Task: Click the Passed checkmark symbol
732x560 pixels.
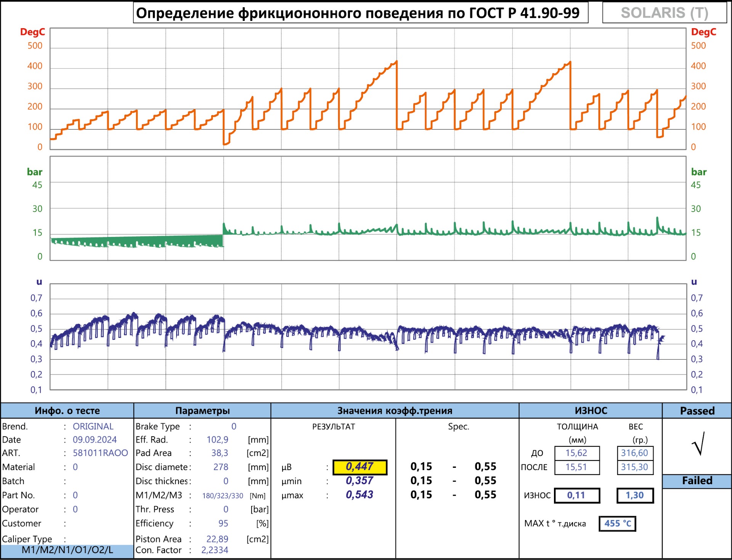Action: 698,444
